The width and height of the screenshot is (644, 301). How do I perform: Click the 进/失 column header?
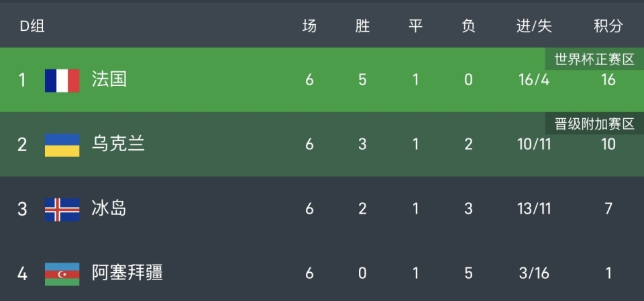(534, 26)
